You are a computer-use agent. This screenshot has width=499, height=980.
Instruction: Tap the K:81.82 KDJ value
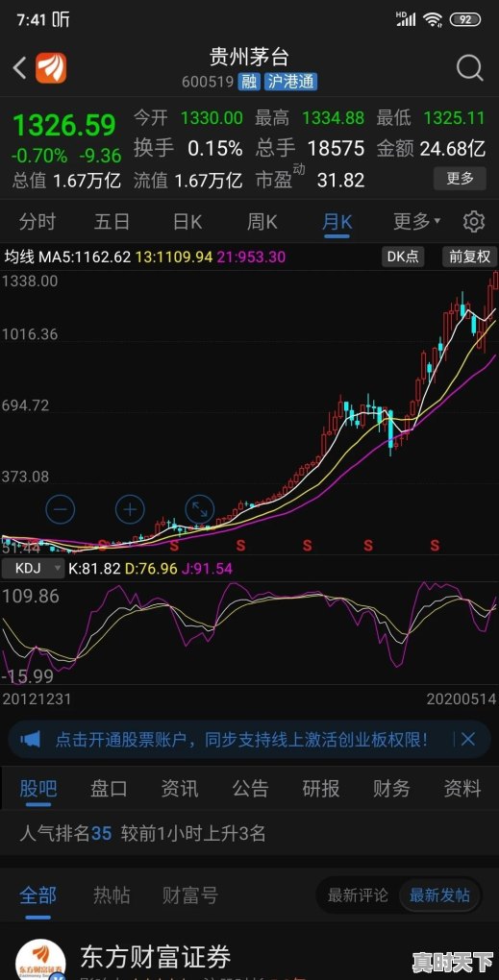[x=94, y=568]
